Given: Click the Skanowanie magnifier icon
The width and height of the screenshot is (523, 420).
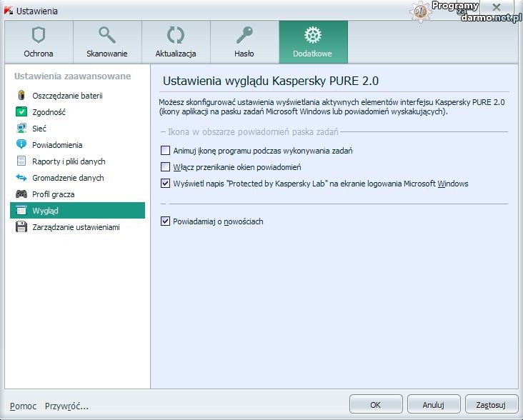Looking at the screenshot, I should [107, 35].
